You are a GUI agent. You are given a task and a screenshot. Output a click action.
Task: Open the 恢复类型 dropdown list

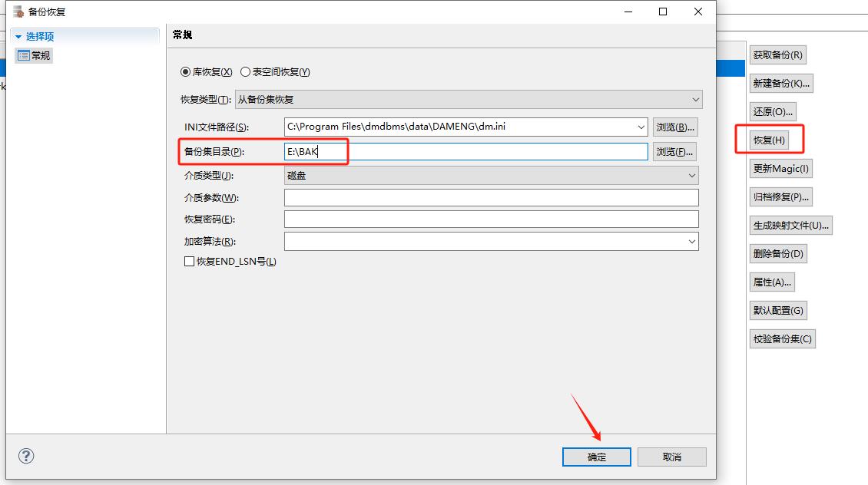click(x=468, y=100)
